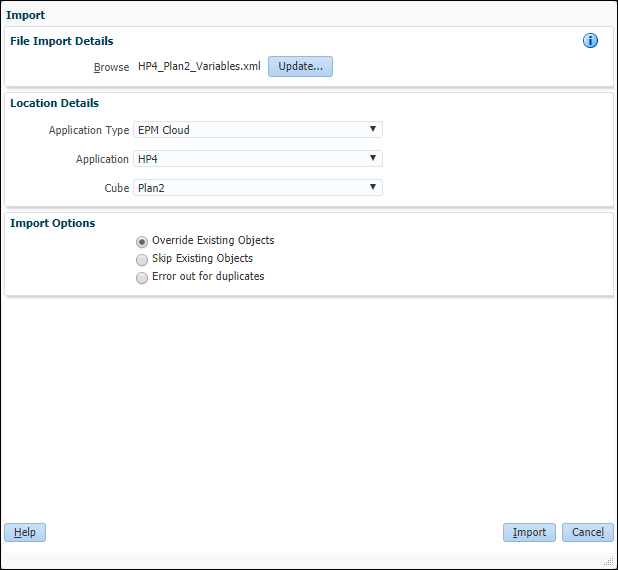
Task: Click the Update... button
Action: point(300,66)
